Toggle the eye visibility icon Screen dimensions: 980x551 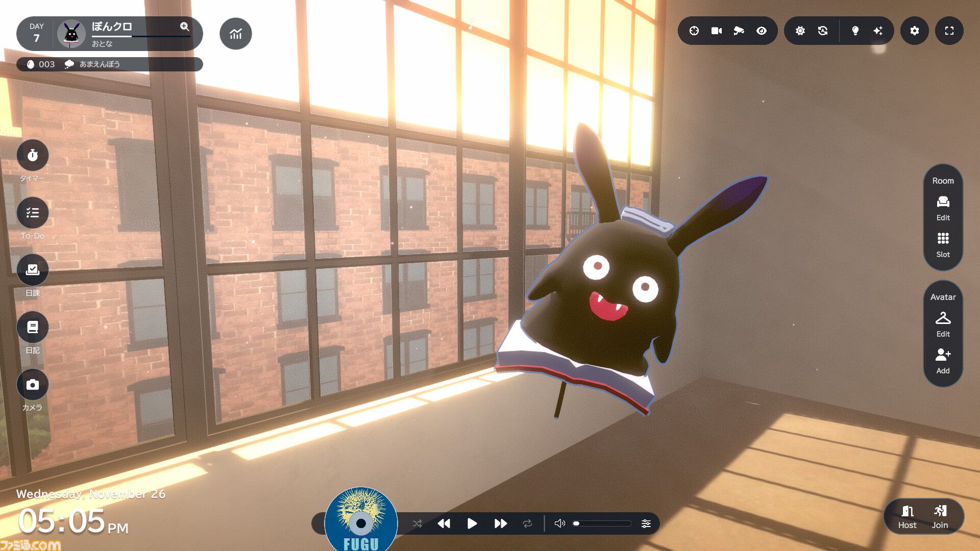coord(762,31)
